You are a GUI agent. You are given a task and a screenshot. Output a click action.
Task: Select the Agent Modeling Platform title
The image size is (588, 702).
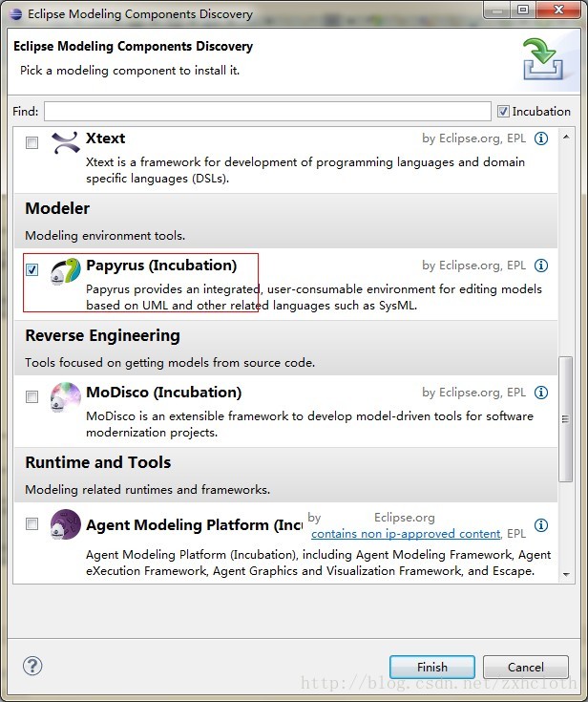pos(195,524)
